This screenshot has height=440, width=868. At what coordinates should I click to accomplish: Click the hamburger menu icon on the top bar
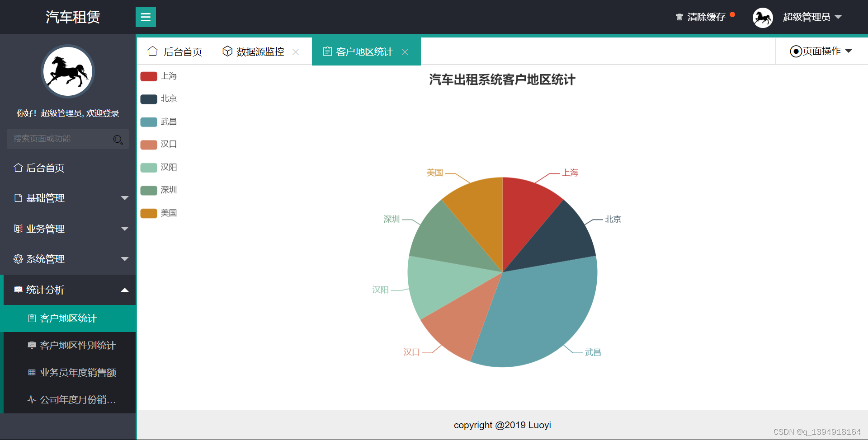146,17
